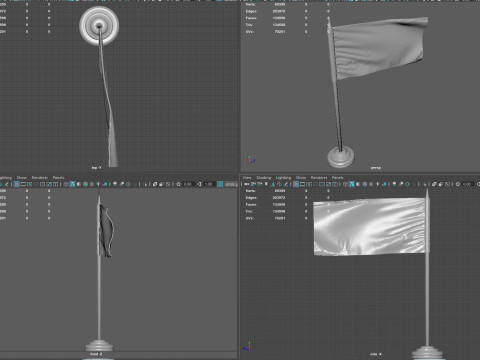
Task: Toggle Resolution Gate in front view toolbar
Action: [x=30, y=184]
